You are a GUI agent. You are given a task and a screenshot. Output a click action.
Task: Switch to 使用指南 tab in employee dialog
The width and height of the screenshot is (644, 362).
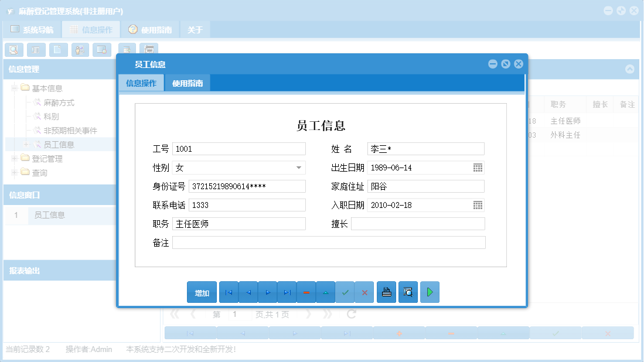[189, 83]
